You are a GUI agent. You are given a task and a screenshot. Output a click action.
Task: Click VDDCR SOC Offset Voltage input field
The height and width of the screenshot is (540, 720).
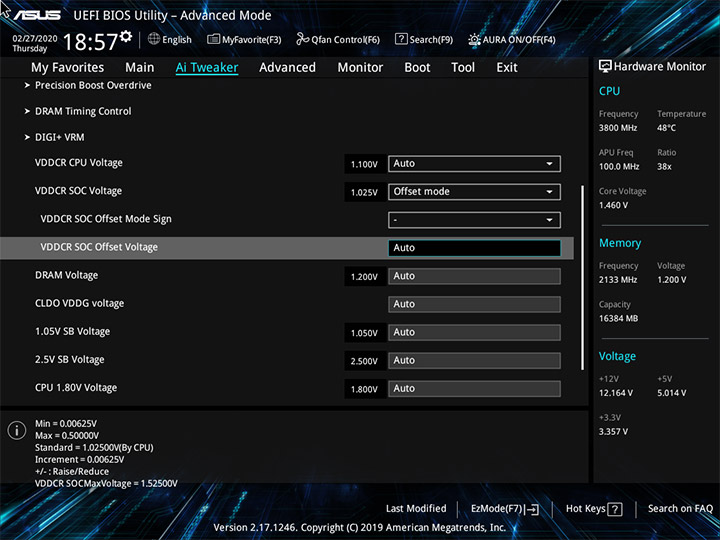click(x=474, y=248)
